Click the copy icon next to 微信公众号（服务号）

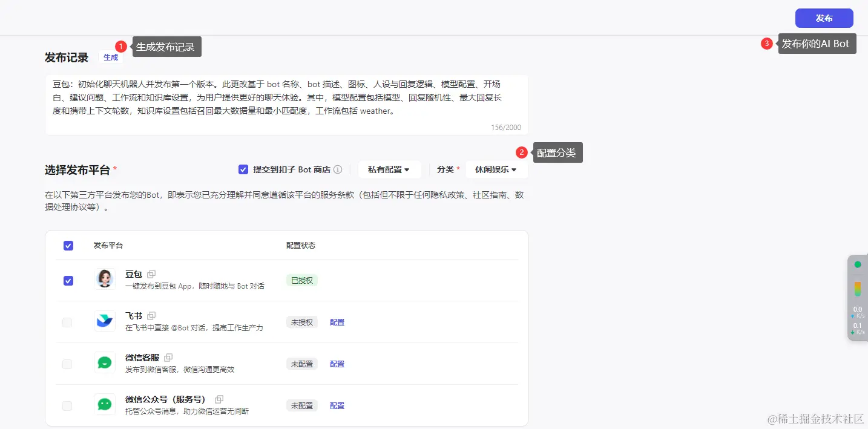click(x=219, y=399)
